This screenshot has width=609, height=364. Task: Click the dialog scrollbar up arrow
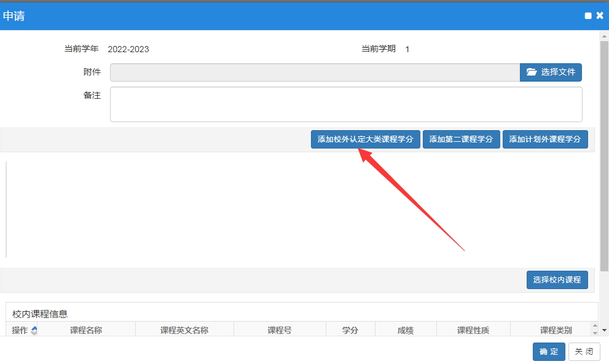604,36
